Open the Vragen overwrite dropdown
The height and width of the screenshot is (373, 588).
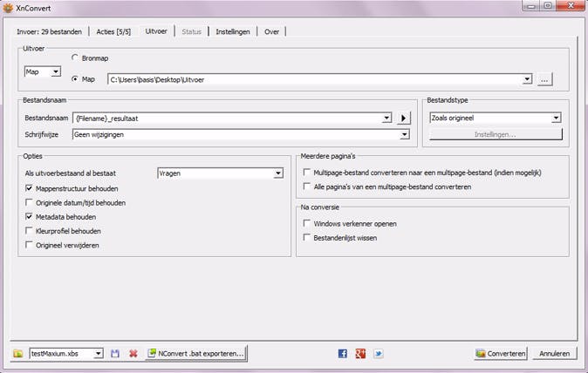220,173
